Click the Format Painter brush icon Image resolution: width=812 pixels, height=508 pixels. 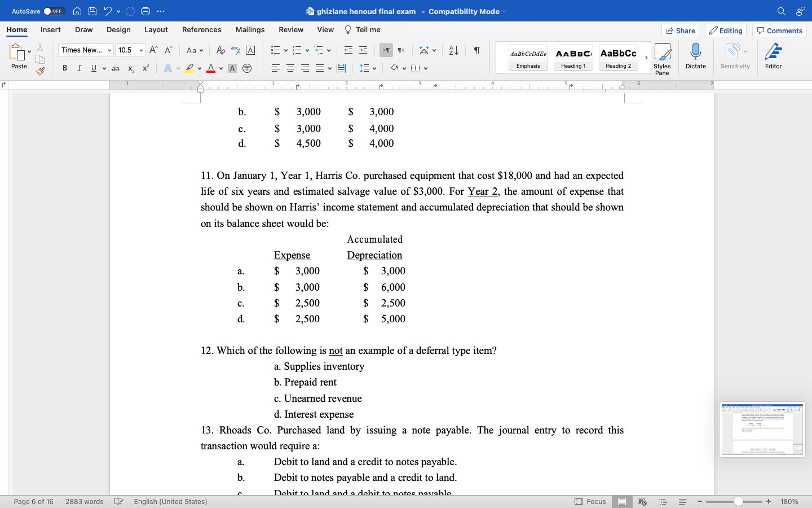(40, 71)
